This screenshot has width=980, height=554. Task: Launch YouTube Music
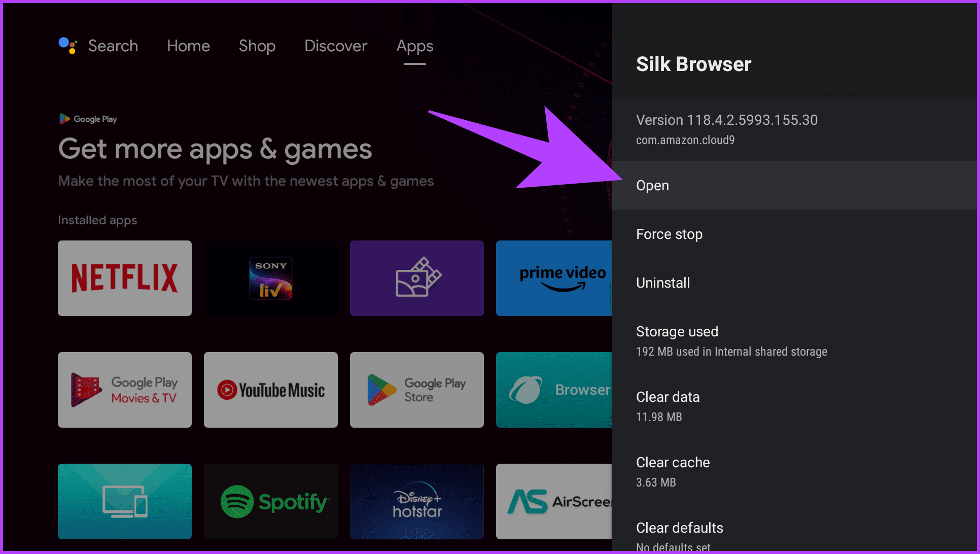coord(270,390)
